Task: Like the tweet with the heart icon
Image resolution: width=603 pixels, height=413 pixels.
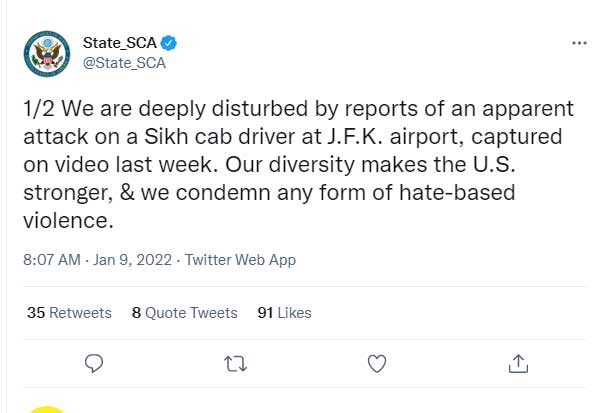Action: [x=377, y=362]
